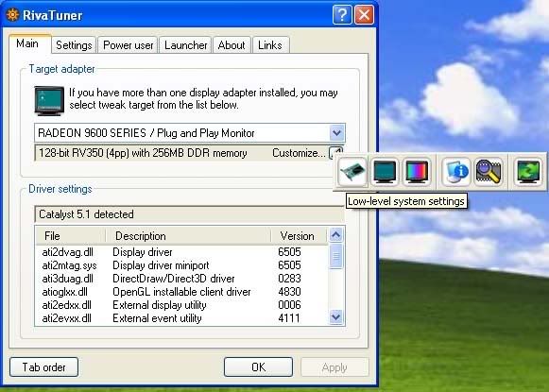Sort by the Version column header

pos(299,236)
